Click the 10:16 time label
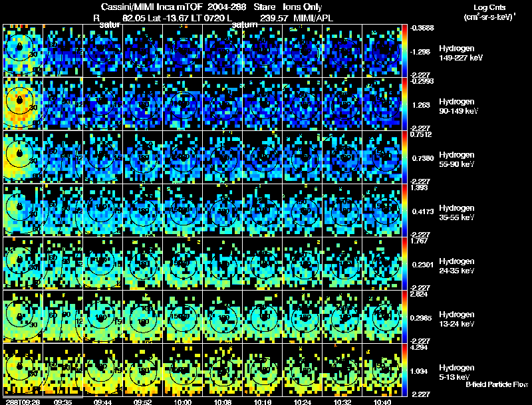Image resolution: width=532 pixels, height=405 pixels. pos(263,402)
